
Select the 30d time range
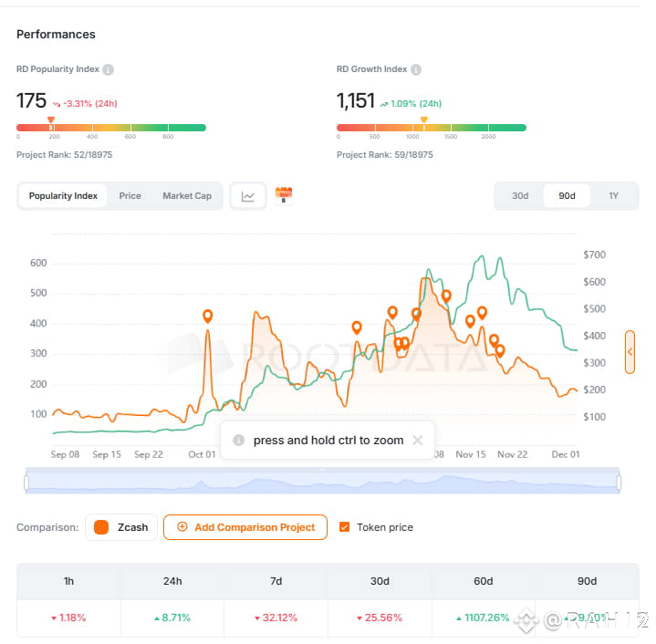(x=520, y=196)
